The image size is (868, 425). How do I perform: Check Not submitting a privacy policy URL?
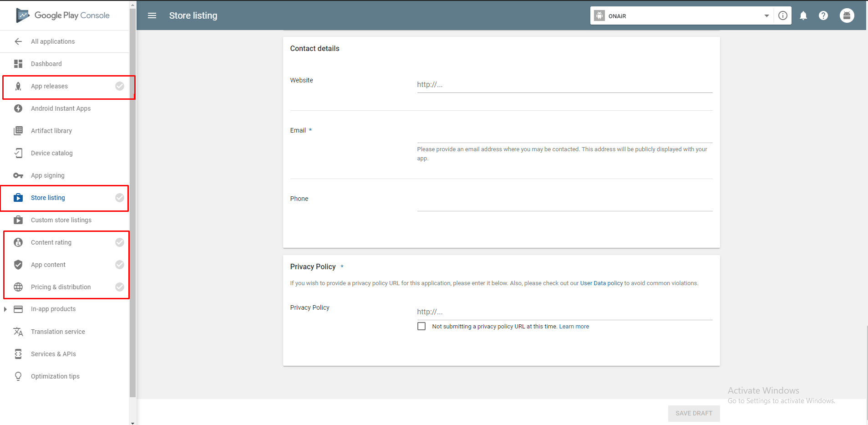[x=421, y=326]
